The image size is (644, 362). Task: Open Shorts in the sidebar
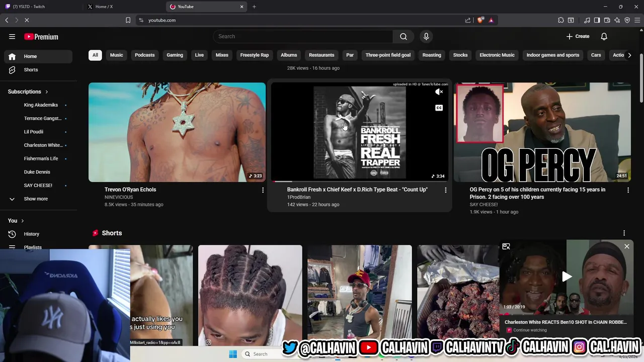tap(38, 70)
